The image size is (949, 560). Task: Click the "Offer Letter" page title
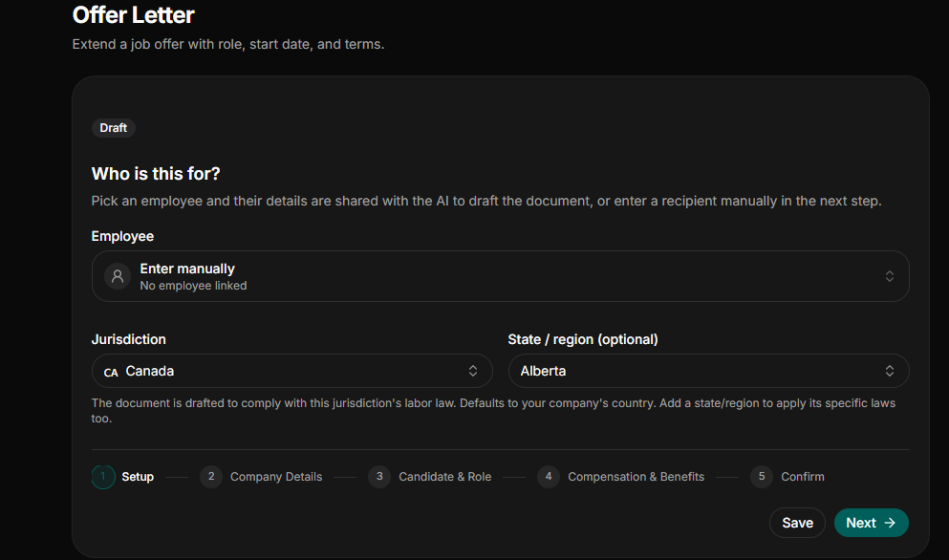click(x=133, y=15)
